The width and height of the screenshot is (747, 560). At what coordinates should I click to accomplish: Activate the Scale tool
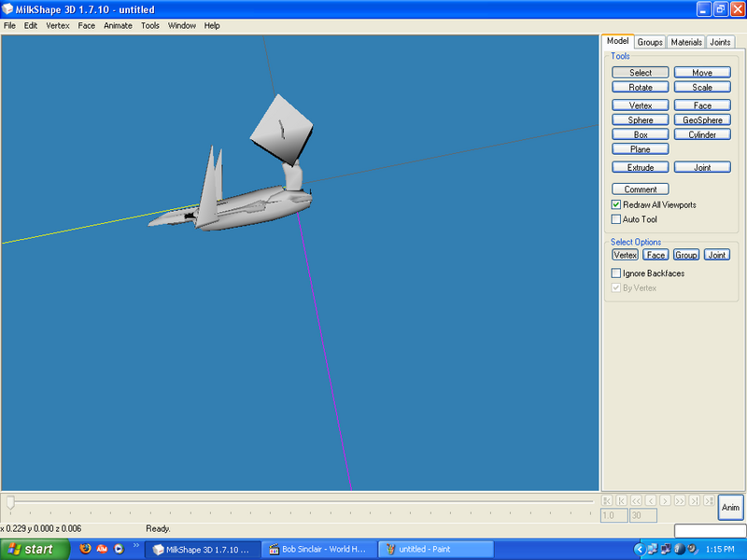pyautogui.click(x=702, y=87)
